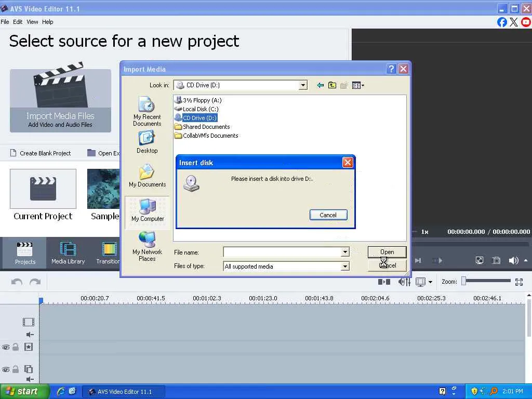532x399 pixels.
Task: Click the Undo arrow
Action: tap(17, 282)
